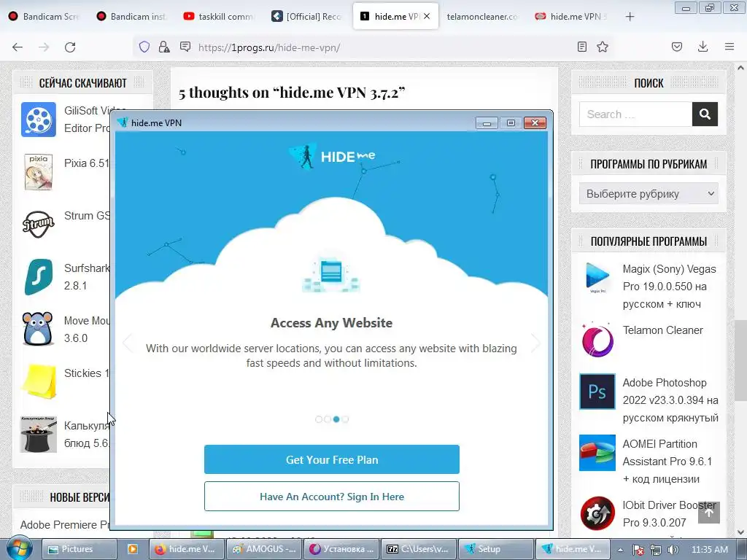The width and height of the screenshot is (747, 560).
Task: Open a new tab with plus button
Action: coord(630,17)
